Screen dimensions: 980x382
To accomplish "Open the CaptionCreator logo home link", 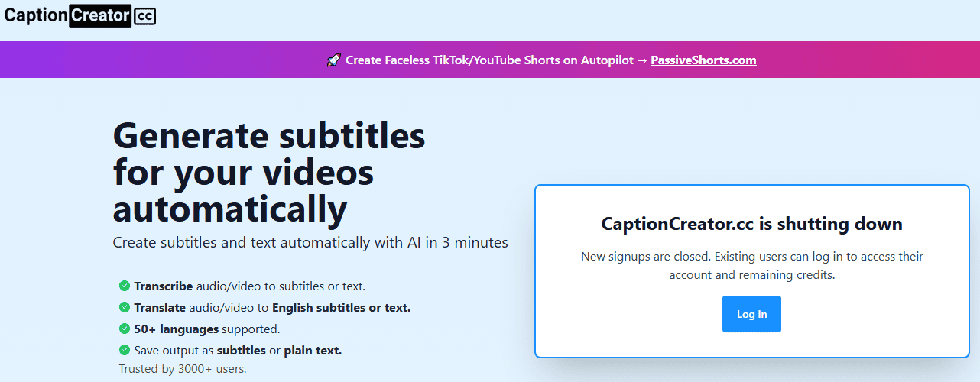I will click(x=80, y=15).
